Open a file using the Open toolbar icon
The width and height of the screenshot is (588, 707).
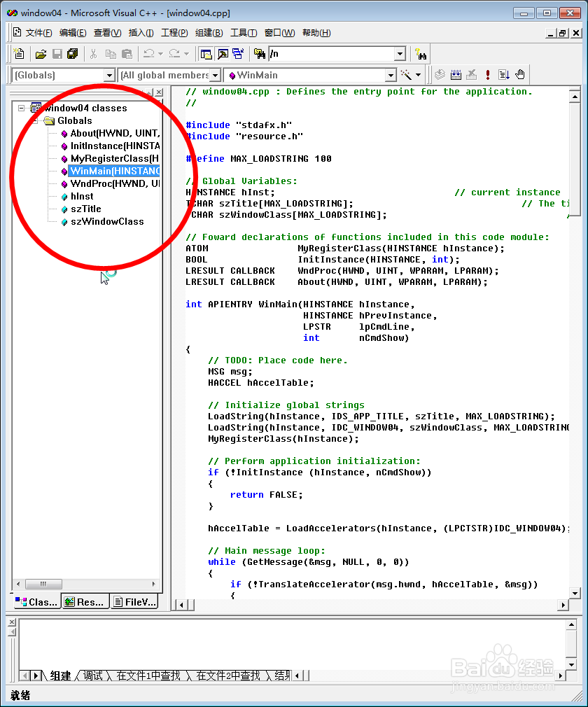point(41,53)
